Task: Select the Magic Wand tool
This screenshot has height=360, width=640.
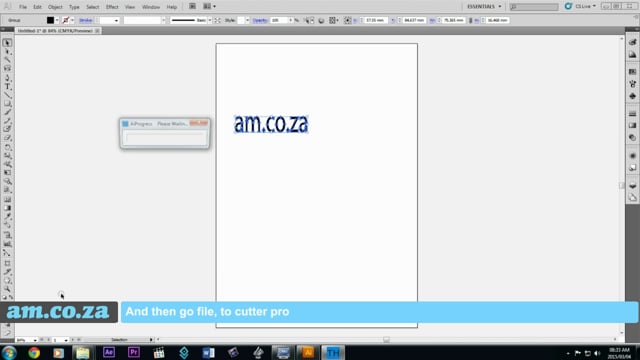Action: pos(7,60)
